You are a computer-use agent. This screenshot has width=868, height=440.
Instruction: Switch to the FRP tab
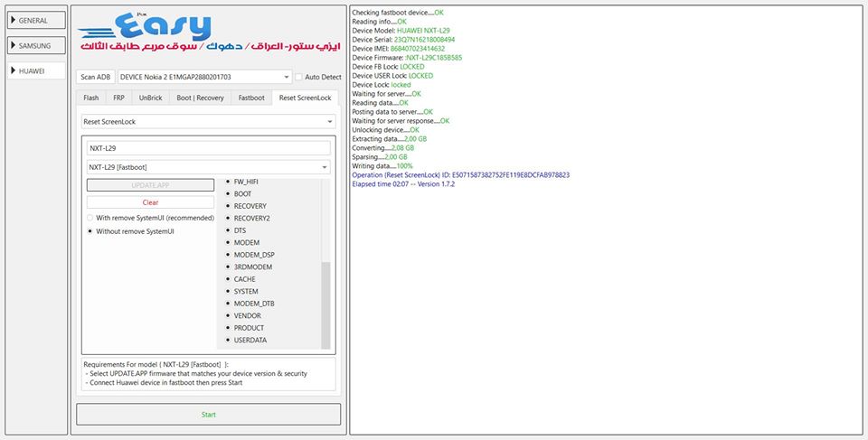[x=118, y=98]
